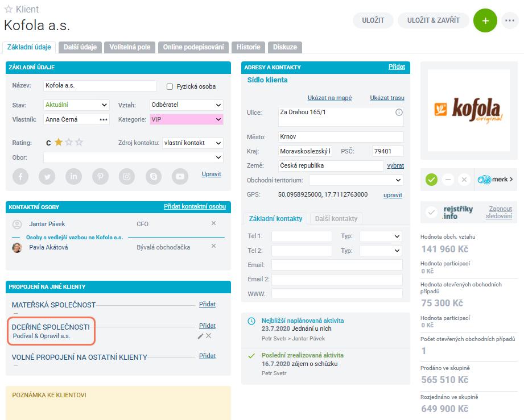Click the ULOŽIT button

click(373, 20)
